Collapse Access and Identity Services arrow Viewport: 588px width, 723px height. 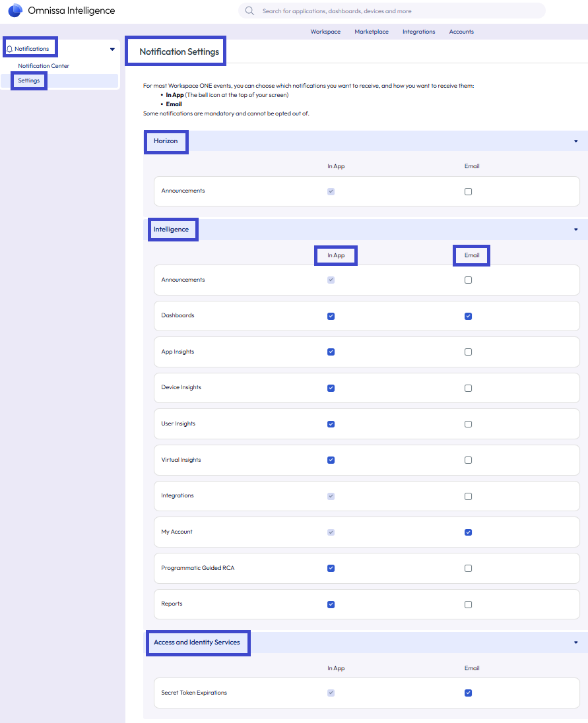click(x=575, y=643)
